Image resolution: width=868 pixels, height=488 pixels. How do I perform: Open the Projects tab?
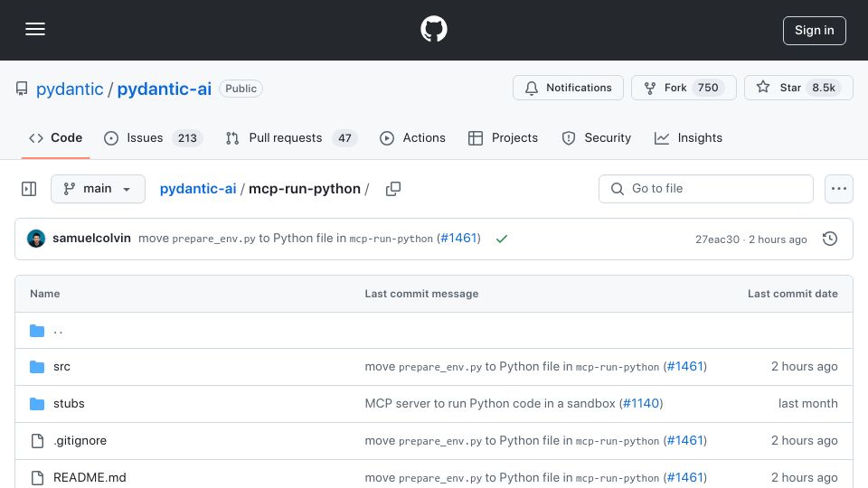(503, 137)
